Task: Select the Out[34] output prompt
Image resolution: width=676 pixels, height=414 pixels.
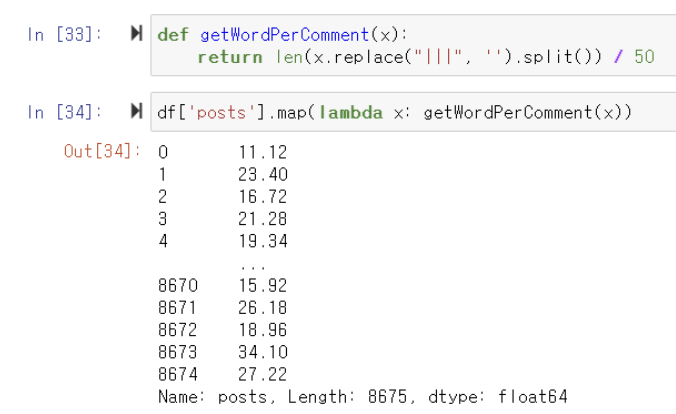Action: (x=102, y=151)
